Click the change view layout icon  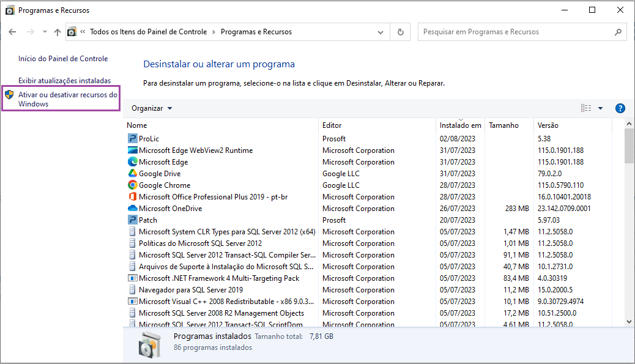pyautogui.click(x=586, y=108)
